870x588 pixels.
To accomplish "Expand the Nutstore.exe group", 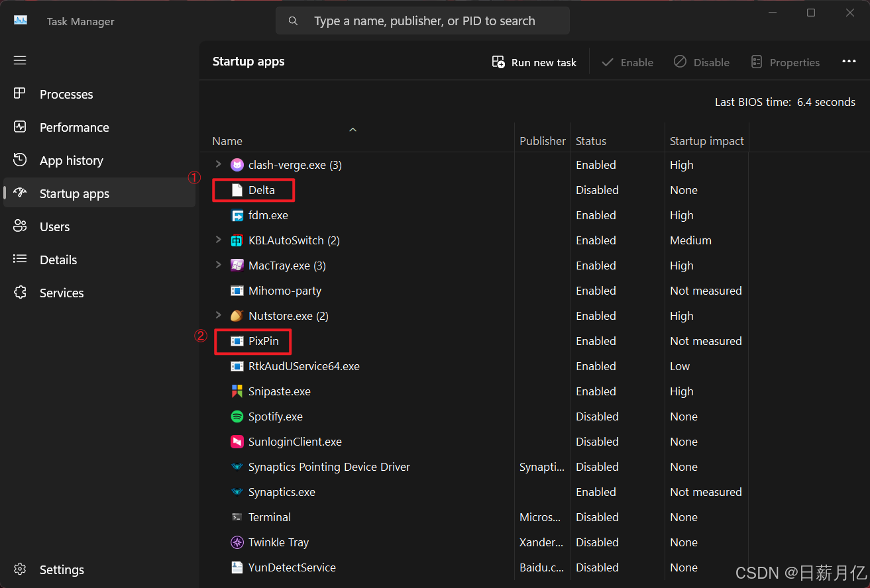I will click(x=218, y=315).
